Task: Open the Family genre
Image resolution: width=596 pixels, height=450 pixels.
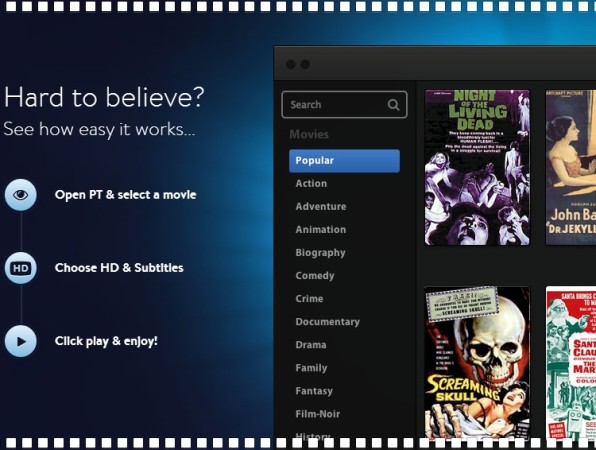Action: 311,368
